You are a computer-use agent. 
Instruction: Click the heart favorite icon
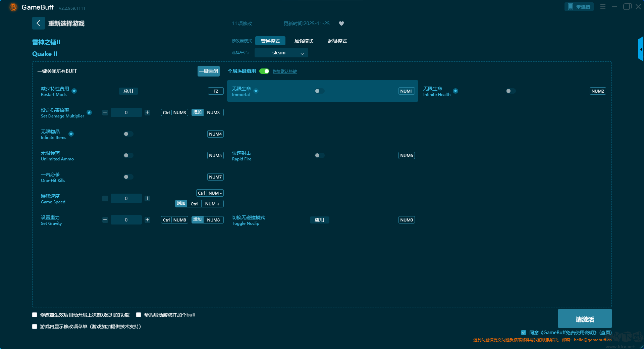(341, 23)
